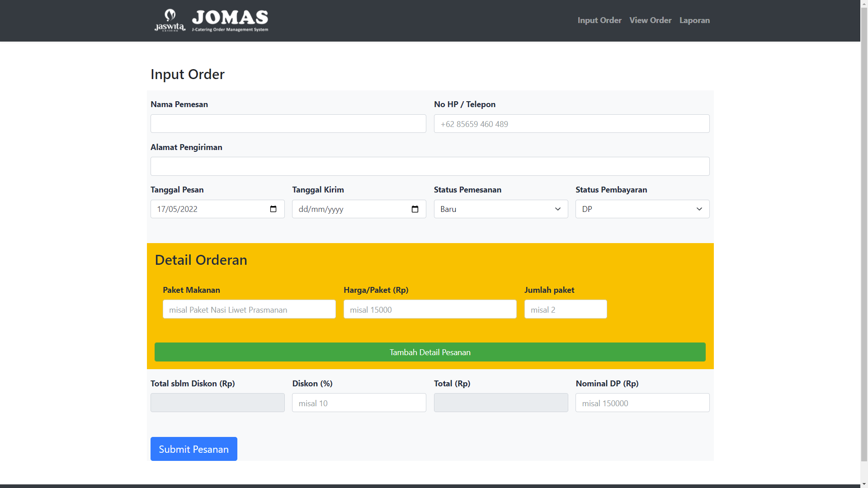Click the No HP / Telepon field
This screenshot has height=488, width=868.
click(x=571, y=124)
